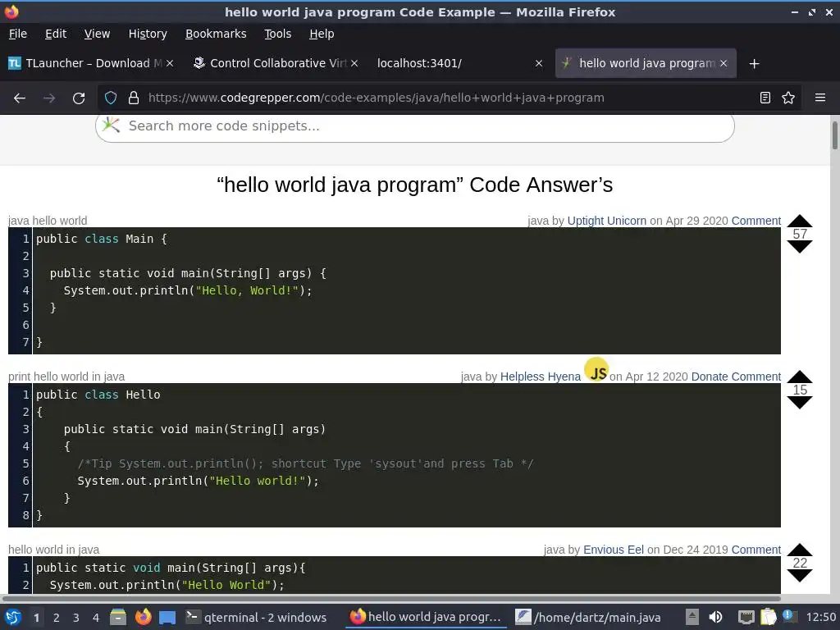The height and width of the screenshot is (630, 840).
Task: Downvote the Helpless Hyena answer with 15 votes
Action: click(x=800, y=403)
